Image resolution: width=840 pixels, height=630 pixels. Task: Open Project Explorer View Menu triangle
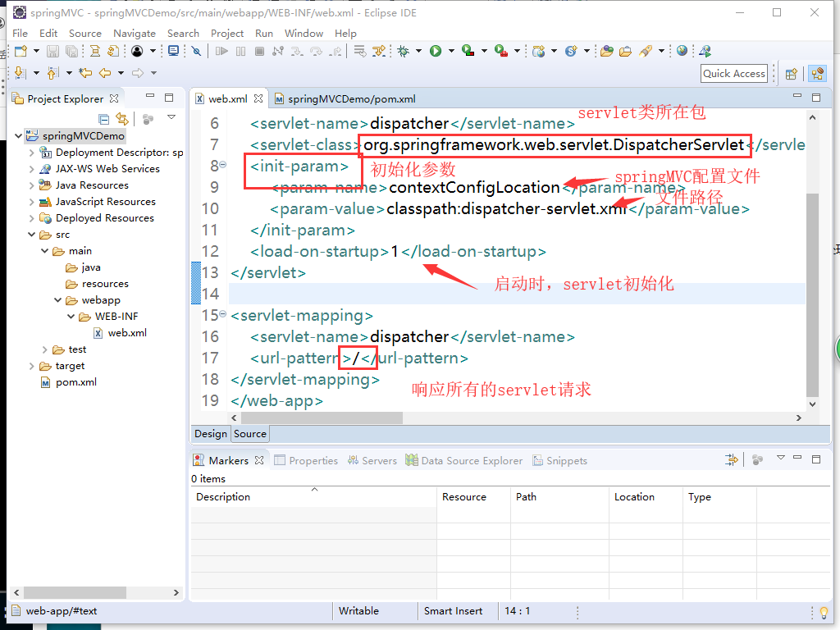(x=171, y=117)
